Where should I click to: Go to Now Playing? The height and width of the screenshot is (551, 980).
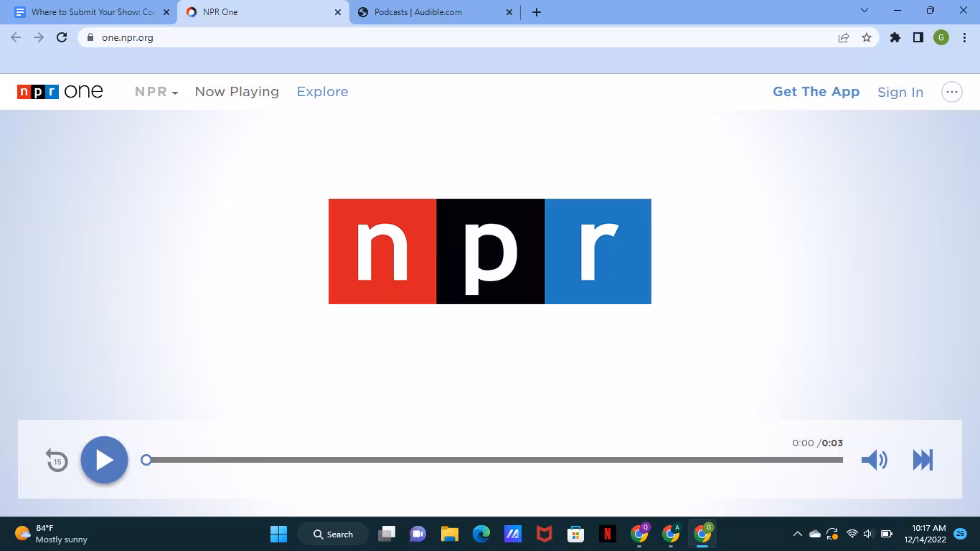[237, 92]
